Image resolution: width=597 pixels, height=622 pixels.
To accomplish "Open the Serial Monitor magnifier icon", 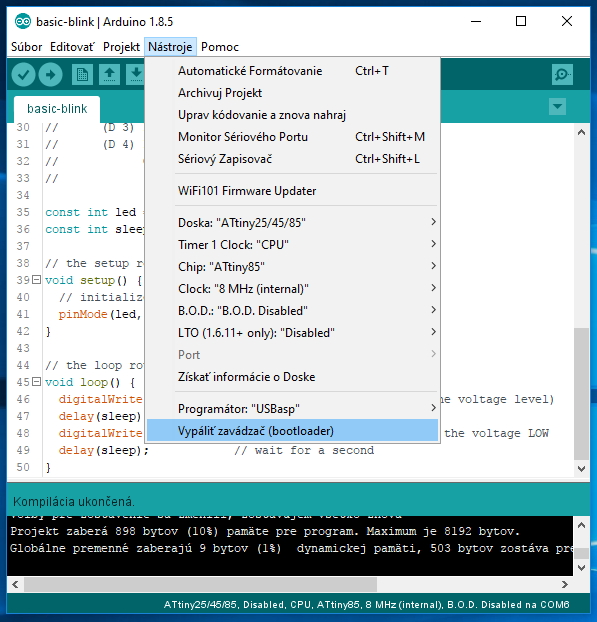I will click(x=562, y=75).
